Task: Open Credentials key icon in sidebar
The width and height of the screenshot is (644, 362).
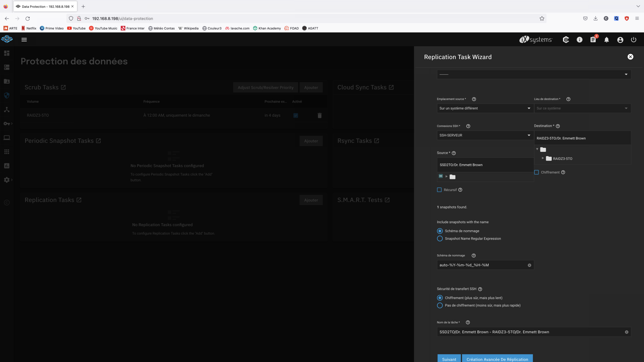Action: 7,124
